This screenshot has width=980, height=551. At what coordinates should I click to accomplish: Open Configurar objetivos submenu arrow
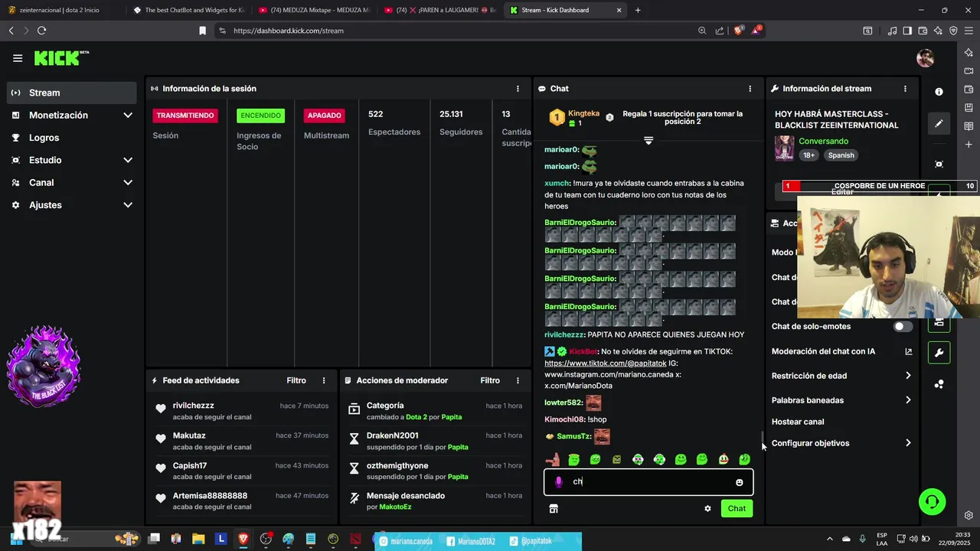pos(908,443)
